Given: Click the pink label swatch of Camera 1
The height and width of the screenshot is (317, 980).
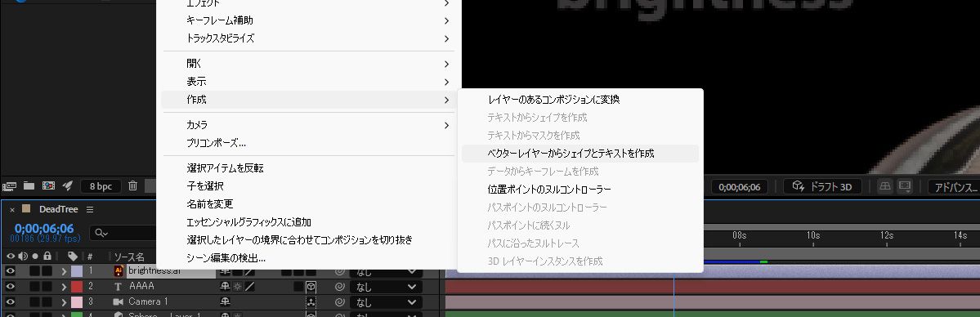Looking at the screenshot, I should (x=77, y=302).
